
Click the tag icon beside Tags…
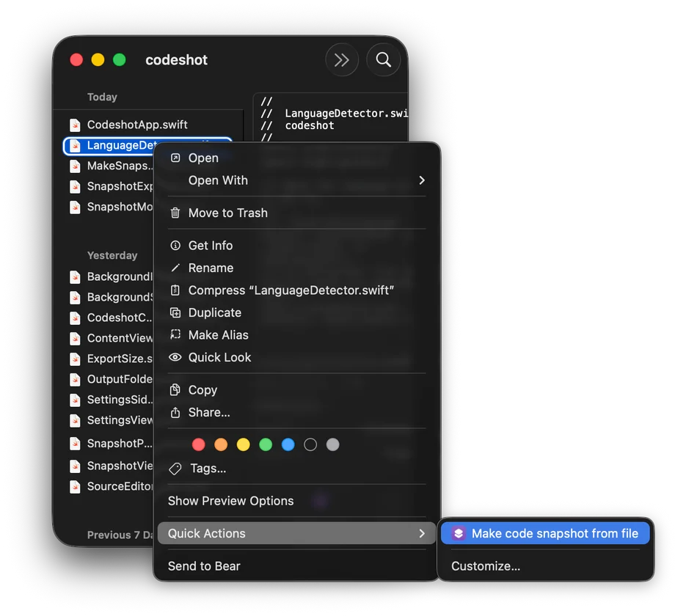pos(175,469)
